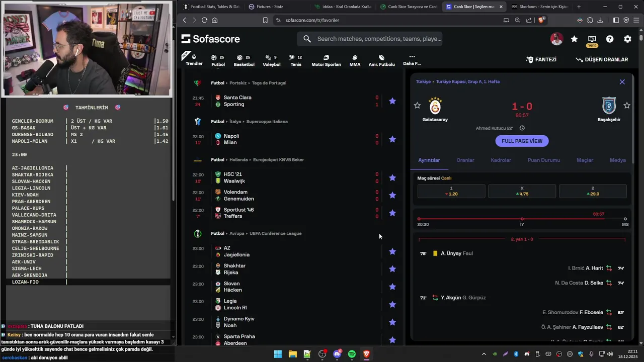Open the FANTEZİ section
Image resolution: width=644 pixels, height=362 pixels.
(541, 59)
